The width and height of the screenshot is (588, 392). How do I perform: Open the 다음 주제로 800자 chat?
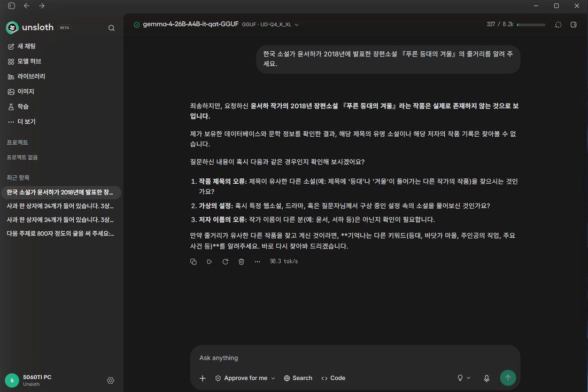pos(61,233)
